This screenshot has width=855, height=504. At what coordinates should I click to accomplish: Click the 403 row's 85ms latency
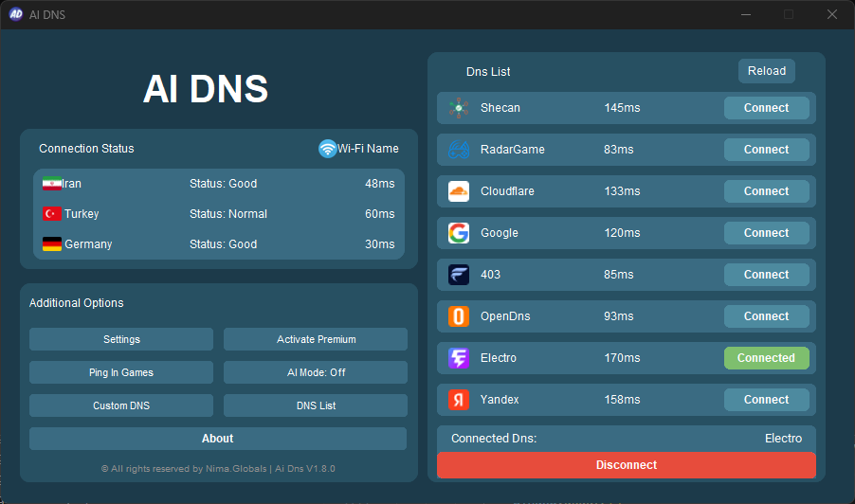pos(618,275)
